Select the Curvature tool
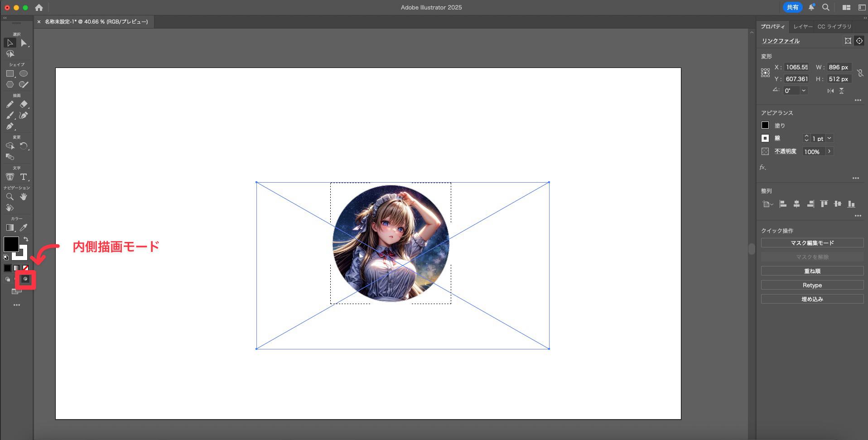The image size is (868, 440). (24, 115)
